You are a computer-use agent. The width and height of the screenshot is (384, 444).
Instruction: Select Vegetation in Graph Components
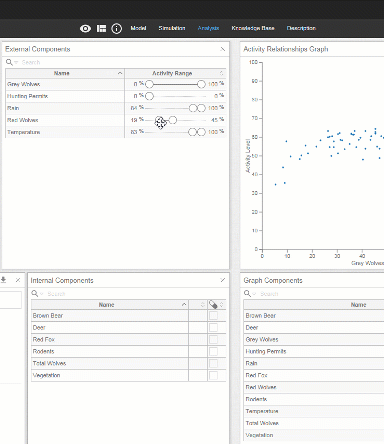pos(314,435)
